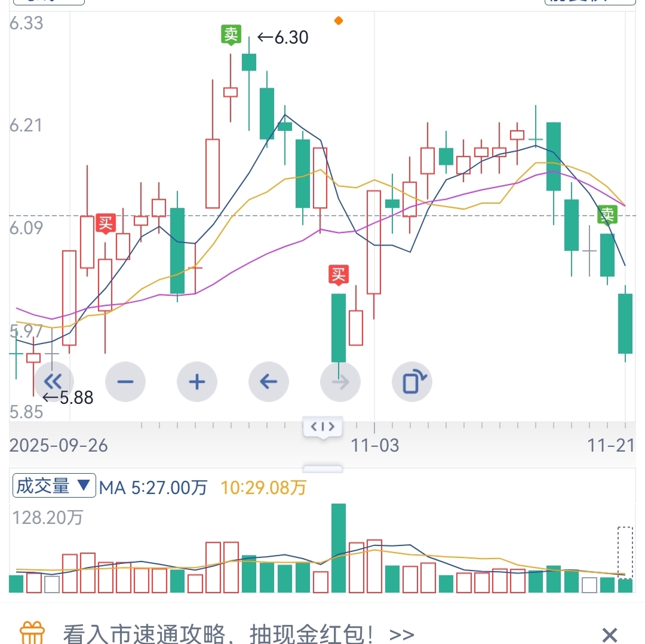Move chart right with greyed arrow button
Viewport: 645px width, 644px height.
[x=340, y=382]
